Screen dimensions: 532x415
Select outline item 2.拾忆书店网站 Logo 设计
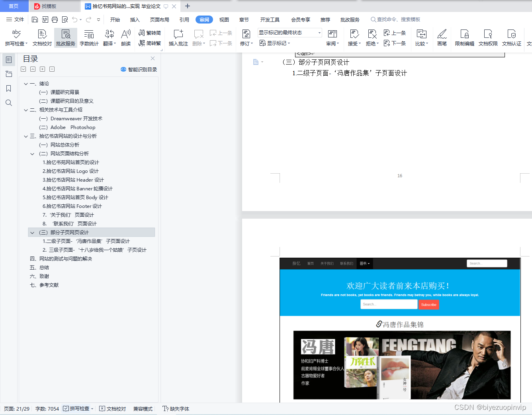click(70, 171)
